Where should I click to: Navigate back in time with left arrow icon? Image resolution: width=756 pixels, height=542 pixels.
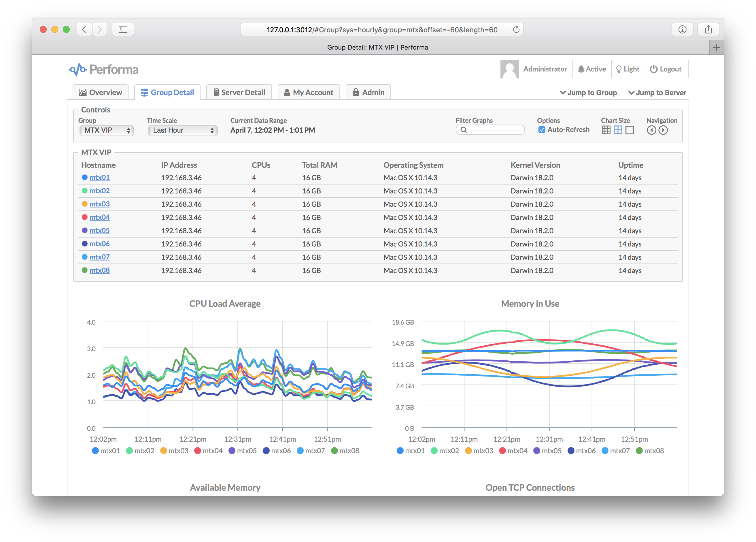pos(651,130)
